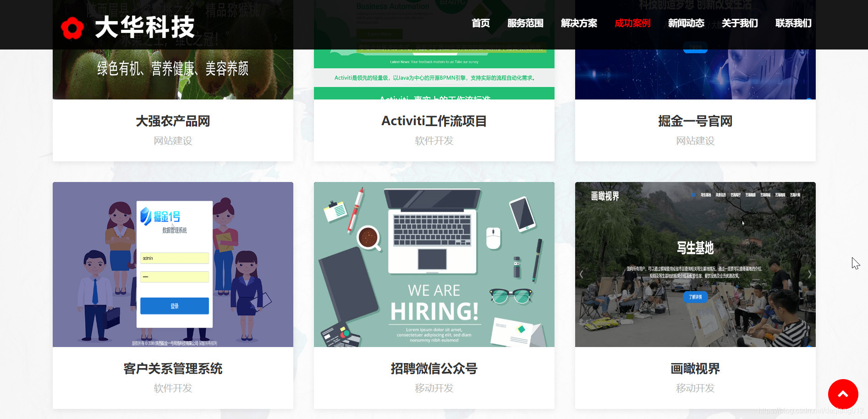Click the kiwi fruit thumbnail image
The height and width of the screenshot is (419, 868).
click(x=173, y=74)
